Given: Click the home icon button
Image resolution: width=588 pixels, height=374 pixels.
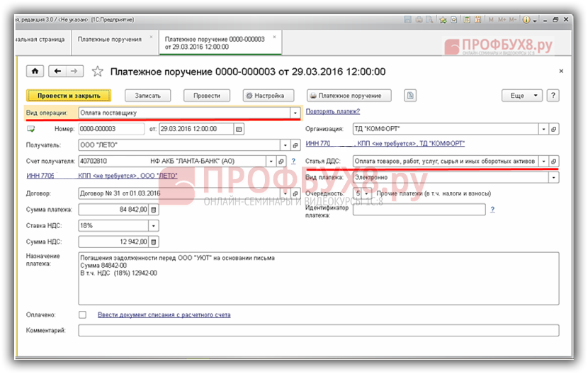Looking at the screenshot, I should [x=35, y=72].
